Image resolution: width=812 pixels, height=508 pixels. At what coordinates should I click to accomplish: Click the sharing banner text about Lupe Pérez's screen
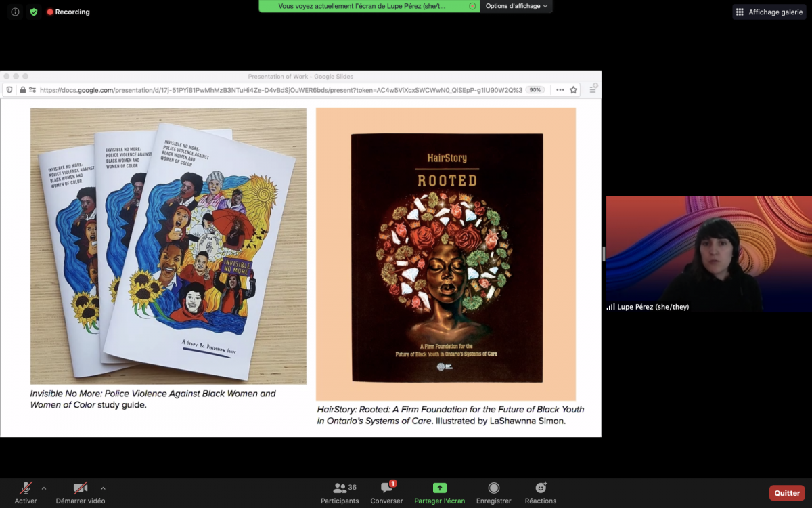pyautogui.click(x=362, y=6)
